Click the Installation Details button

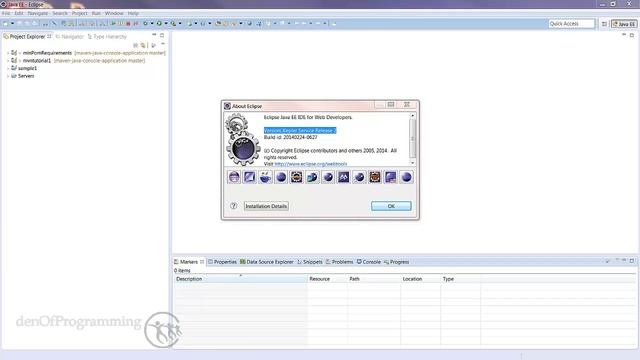click(266, 206)
